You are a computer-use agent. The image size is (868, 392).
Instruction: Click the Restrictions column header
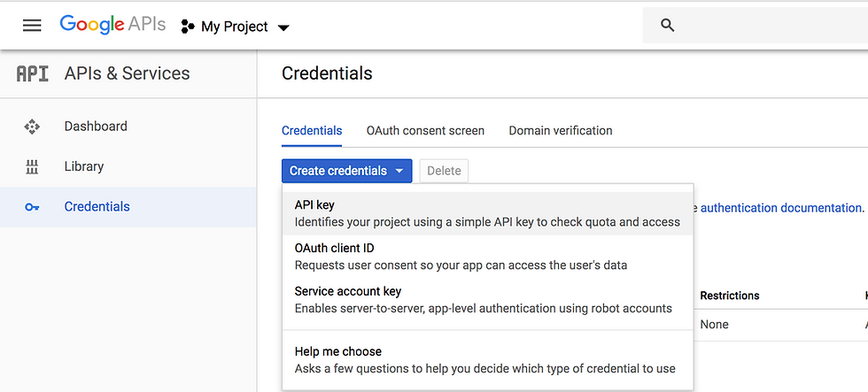730,296
